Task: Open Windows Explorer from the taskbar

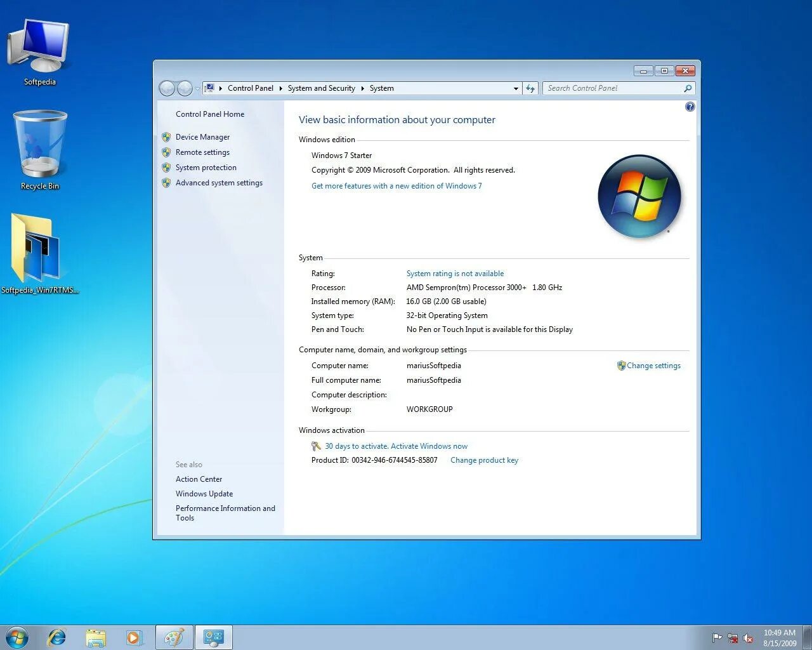Action: click(x=96, y=637)
